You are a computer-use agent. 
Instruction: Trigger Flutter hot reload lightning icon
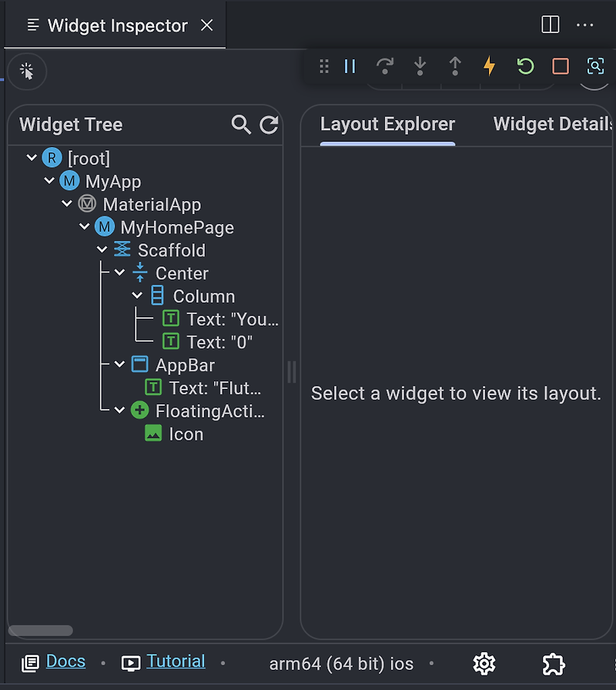[490, 66]
